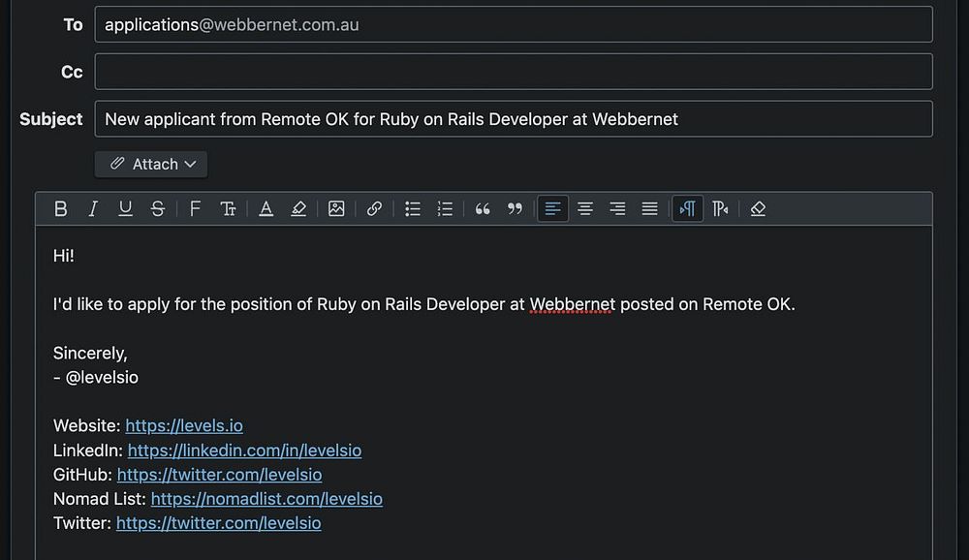Toggle italic formatting
The image size is (969, 560).
click(x=93, y=209)
